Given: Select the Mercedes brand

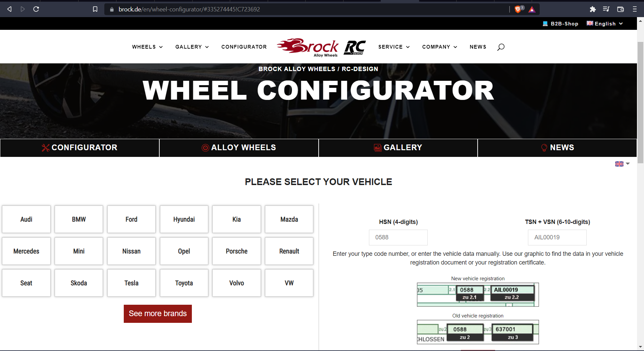Looking at the screenshot, I should [26, 251].
